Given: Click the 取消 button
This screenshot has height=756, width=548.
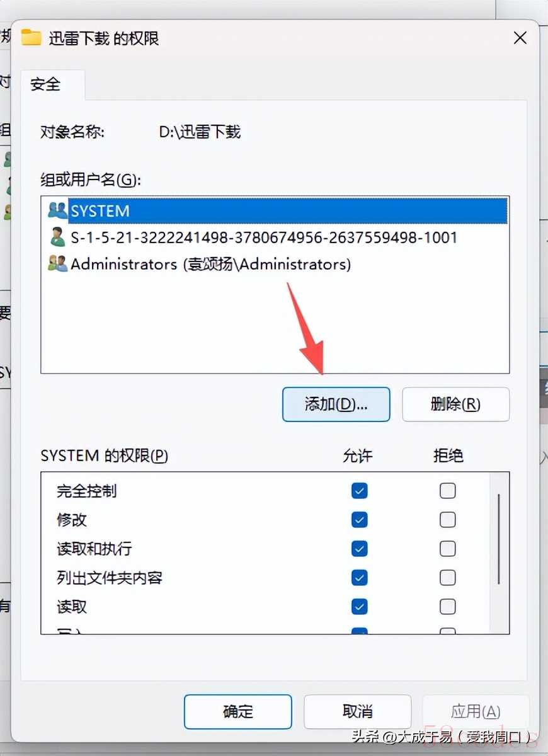Looking at the screenshot, I should (358, 712).
